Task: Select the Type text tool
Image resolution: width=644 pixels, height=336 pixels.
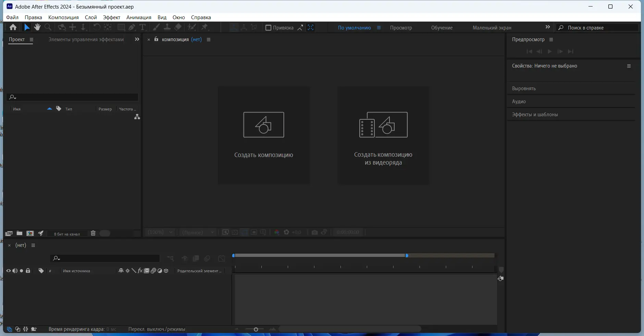Action: [143, 27]
